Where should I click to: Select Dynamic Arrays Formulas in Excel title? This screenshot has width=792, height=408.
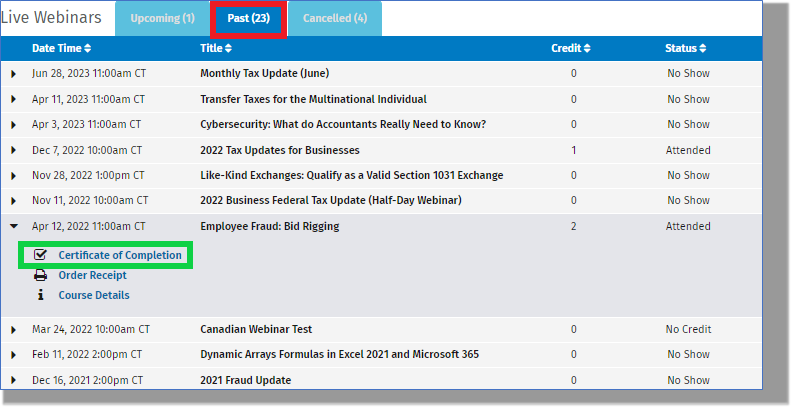(x=339, y=354)
